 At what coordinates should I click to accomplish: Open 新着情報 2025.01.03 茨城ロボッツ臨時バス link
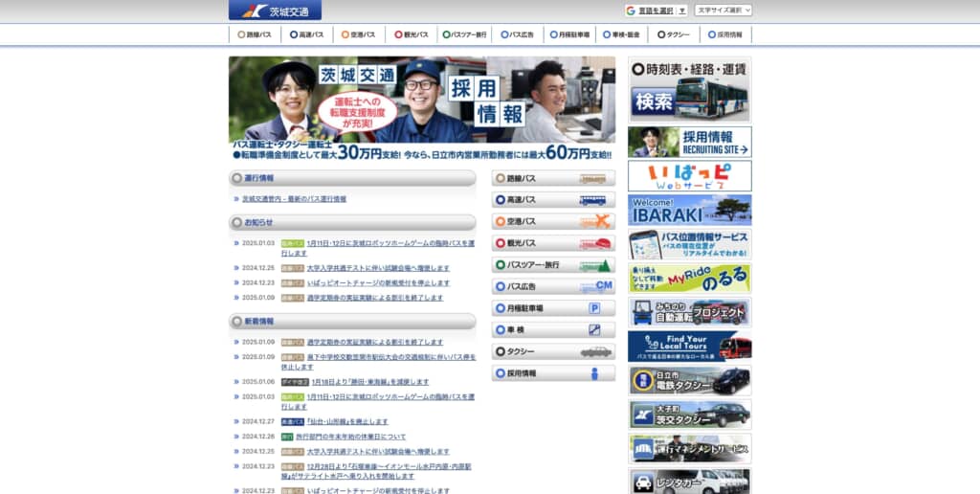click(x=377, y=402)
